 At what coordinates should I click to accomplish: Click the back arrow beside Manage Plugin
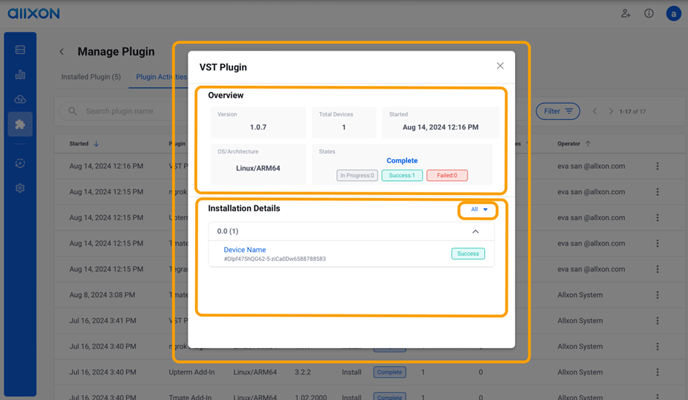[x=62, y=52]
